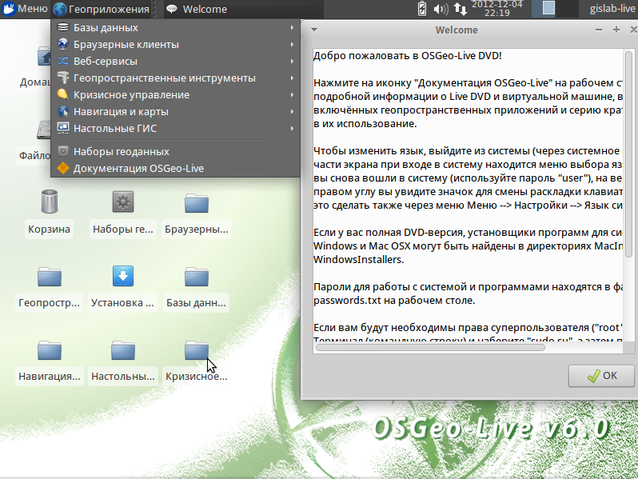Click the Welcome window title bar
Screen dimensions: 638x479
(x=456, y=30)
